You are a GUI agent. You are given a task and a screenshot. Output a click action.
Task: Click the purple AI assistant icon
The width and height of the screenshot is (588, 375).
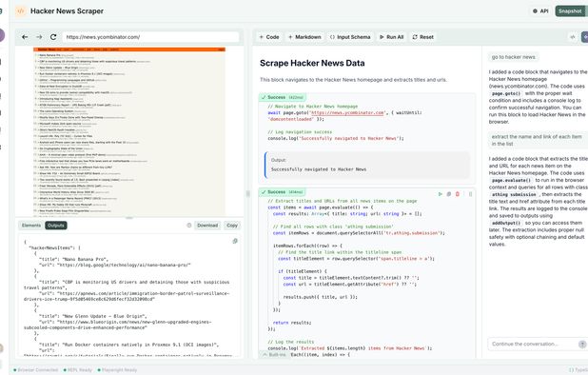pos(584,37)
